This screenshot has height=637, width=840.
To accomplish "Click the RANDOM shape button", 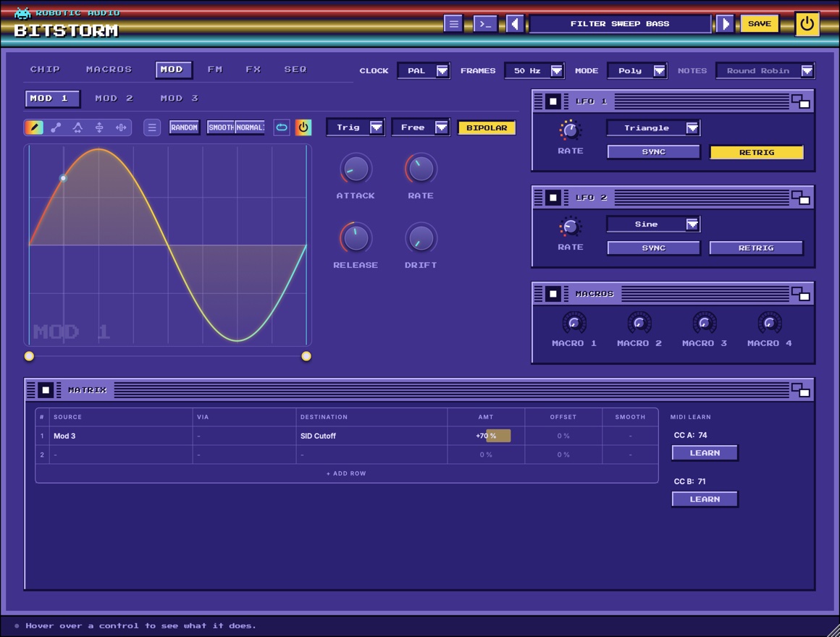I will [x=184, y=127].
